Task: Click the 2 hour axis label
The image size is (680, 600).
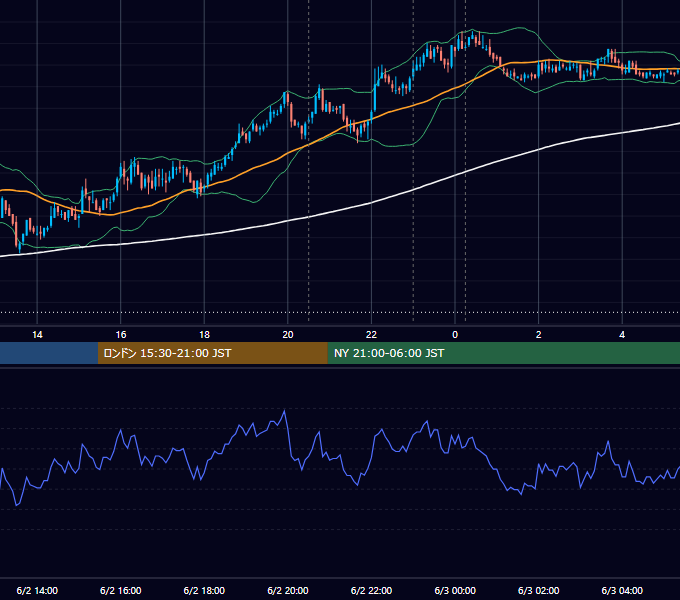Action: pos(539,335)
